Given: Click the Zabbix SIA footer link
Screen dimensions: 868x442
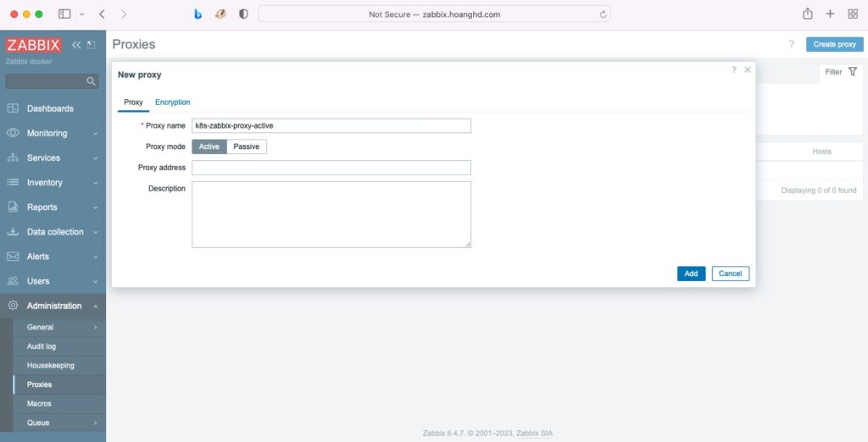Looking at the screenshot, I should (x=534, y=434).
